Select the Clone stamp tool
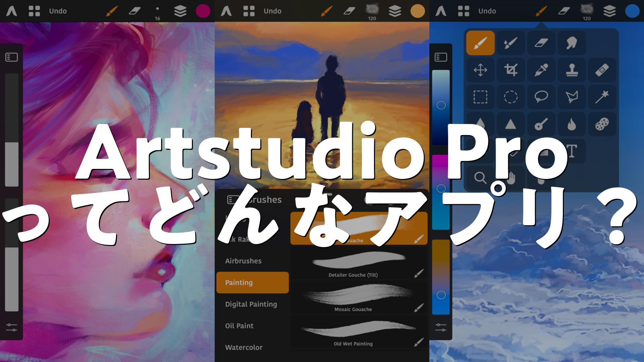Image resolution: width=644 pixels, height=362 pixels. point(572,70)
